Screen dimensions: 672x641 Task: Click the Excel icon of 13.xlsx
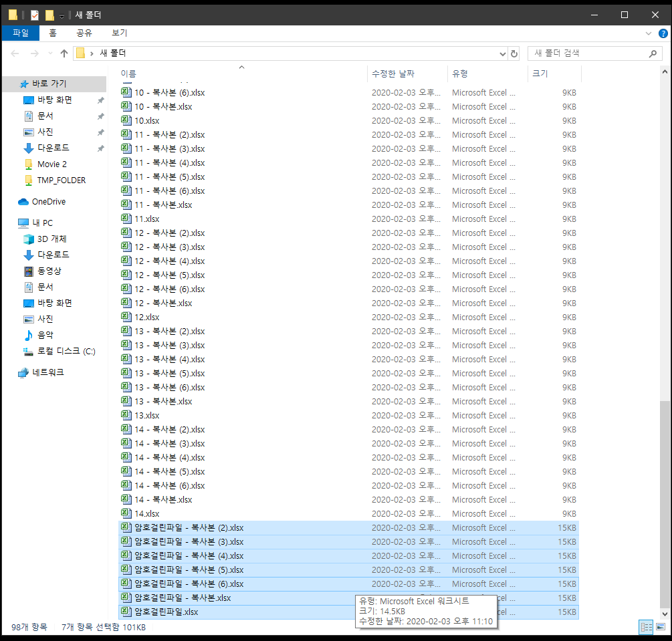(126, 415)
